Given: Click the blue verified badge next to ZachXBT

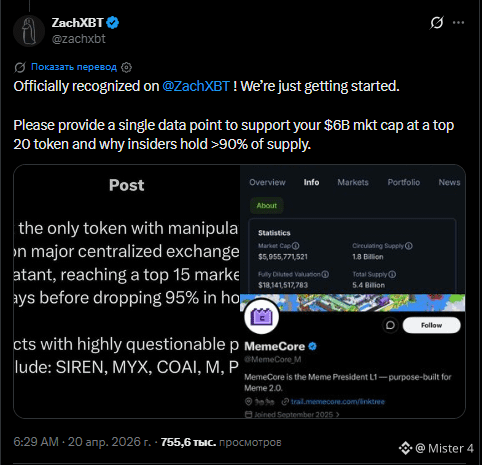Looking at the screenshot, I should [x=113, y=23].
